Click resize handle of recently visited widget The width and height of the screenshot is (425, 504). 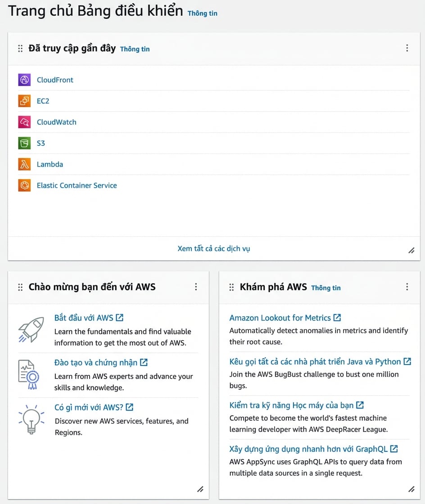pos(411,250)
